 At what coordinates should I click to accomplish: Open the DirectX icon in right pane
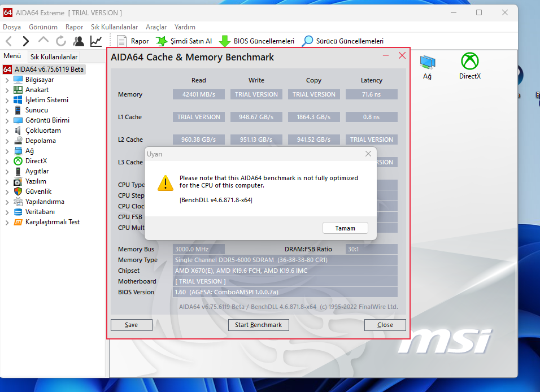470,66
